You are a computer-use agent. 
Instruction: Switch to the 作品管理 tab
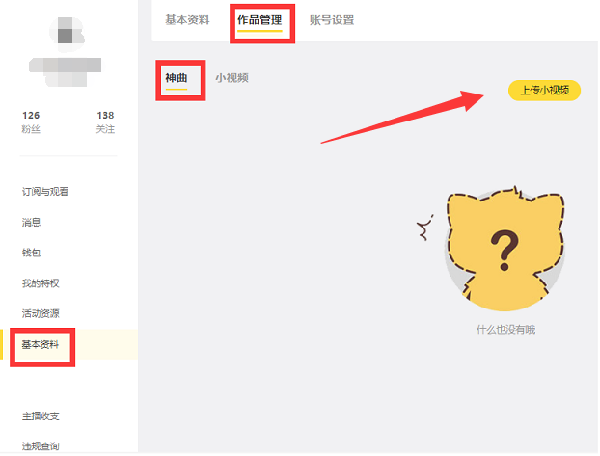(260, 20)
